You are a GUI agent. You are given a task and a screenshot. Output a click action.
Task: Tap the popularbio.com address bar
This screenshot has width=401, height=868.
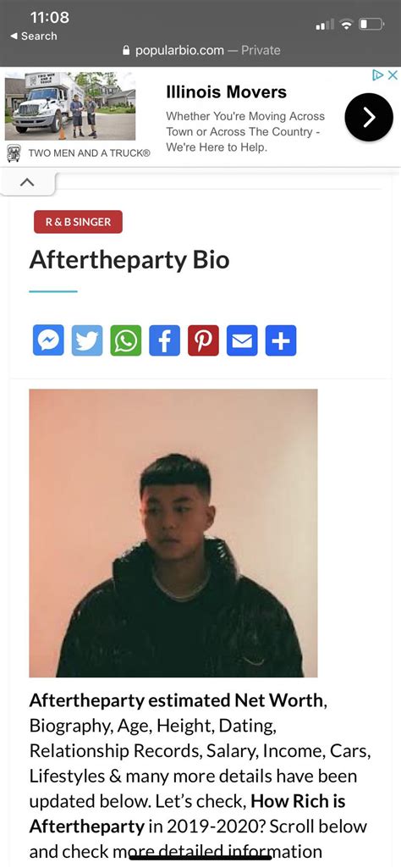[200, 50]
